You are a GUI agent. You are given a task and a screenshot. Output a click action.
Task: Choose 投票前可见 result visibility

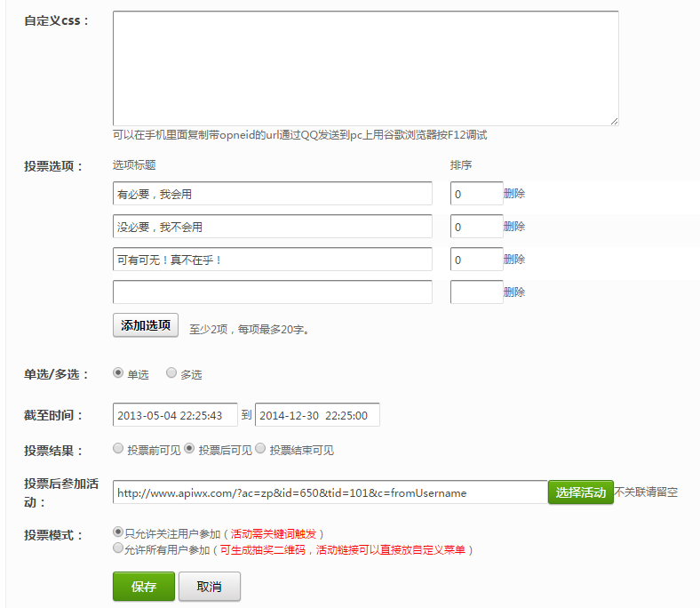[118, 449]
